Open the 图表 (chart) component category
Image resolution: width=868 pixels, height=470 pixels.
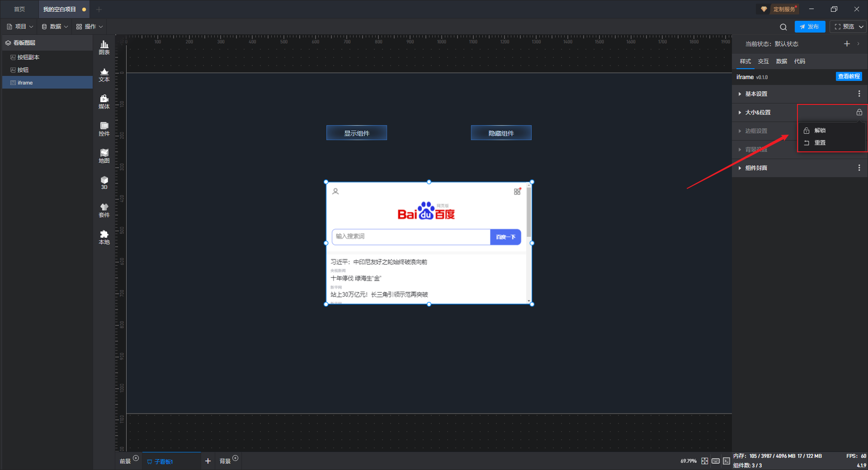pos(104,47)
